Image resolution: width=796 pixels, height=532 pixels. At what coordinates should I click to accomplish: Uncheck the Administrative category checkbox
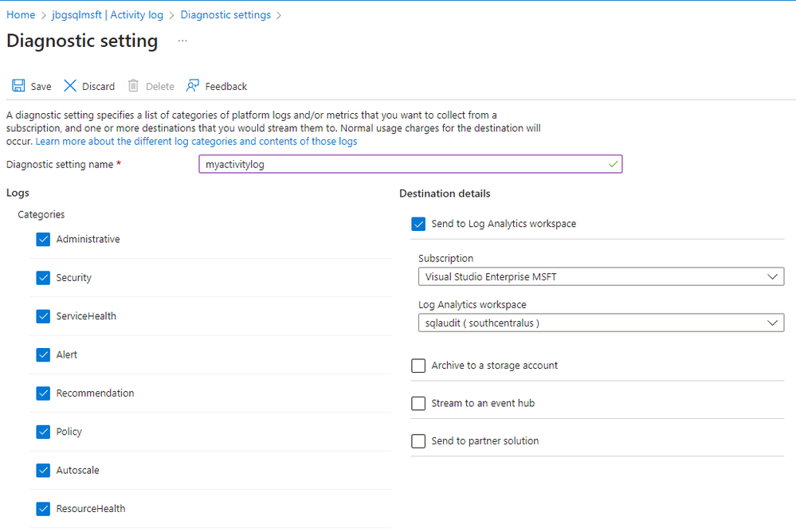[43, 240]
